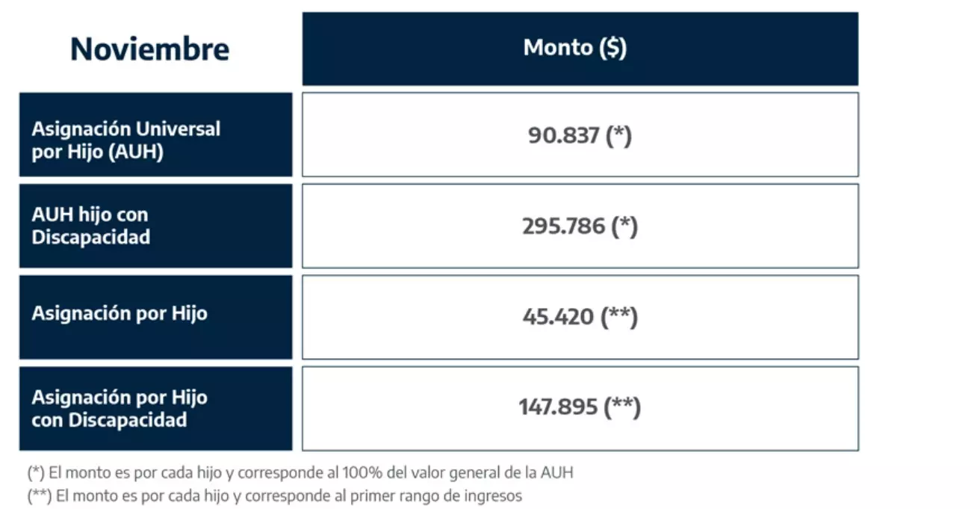Click the (**) marker beside 147.895

pyautogui.click(x=622, y=407)
